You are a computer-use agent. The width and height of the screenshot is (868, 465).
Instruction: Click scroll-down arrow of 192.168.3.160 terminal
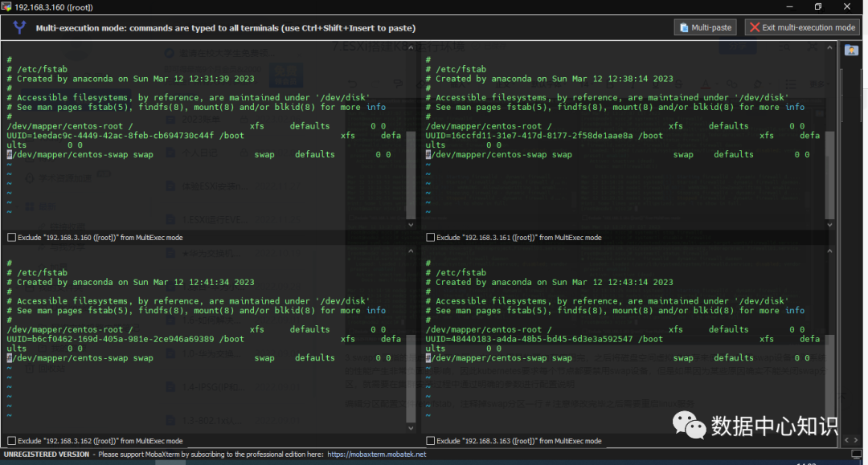411,225
